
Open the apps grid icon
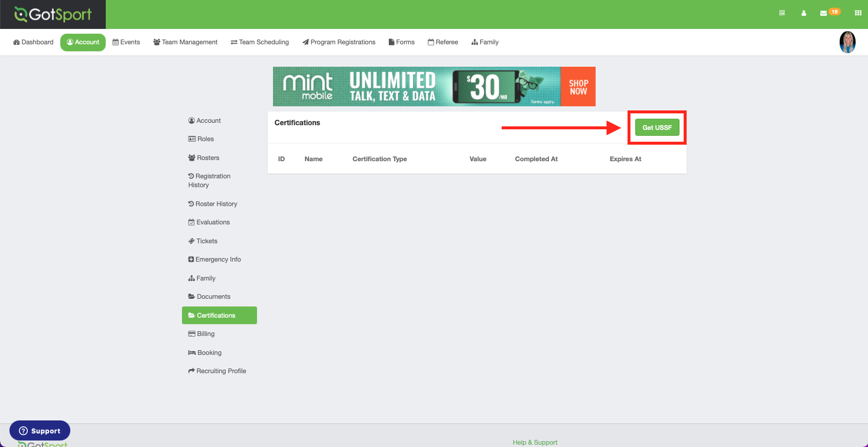(x=858, y=13)
